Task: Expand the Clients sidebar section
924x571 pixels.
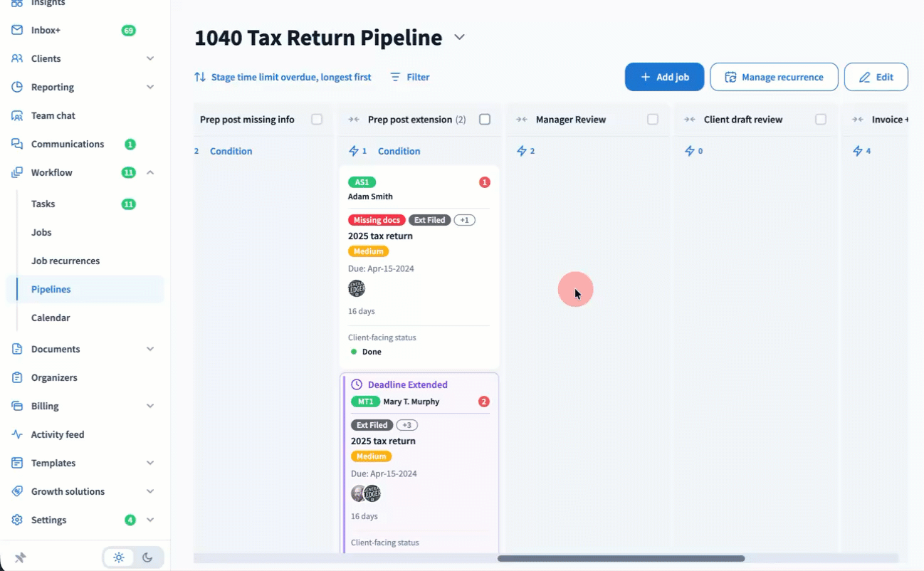Action: coord(150,58)
